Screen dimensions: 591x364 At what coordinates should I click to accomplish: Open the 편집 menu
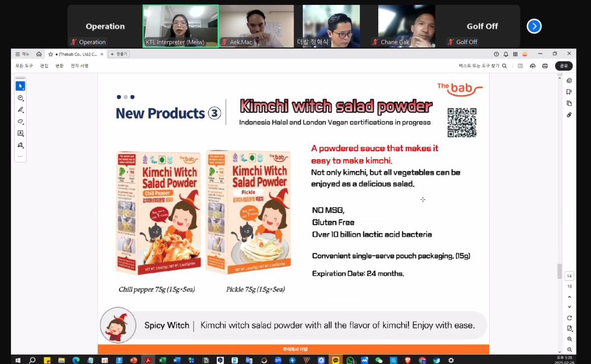pyautogui.click(x=44, y=66)
